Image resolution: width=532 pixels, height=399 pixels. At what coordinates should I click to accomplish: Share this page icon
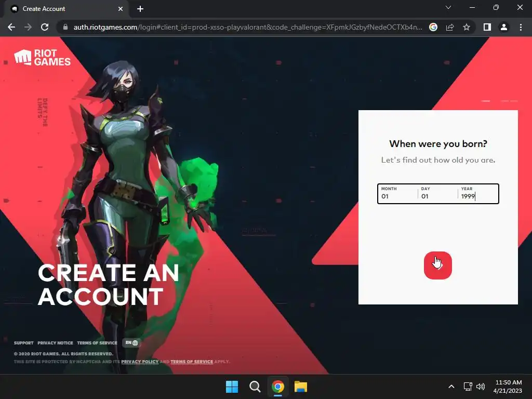click(x=450, y=27)
